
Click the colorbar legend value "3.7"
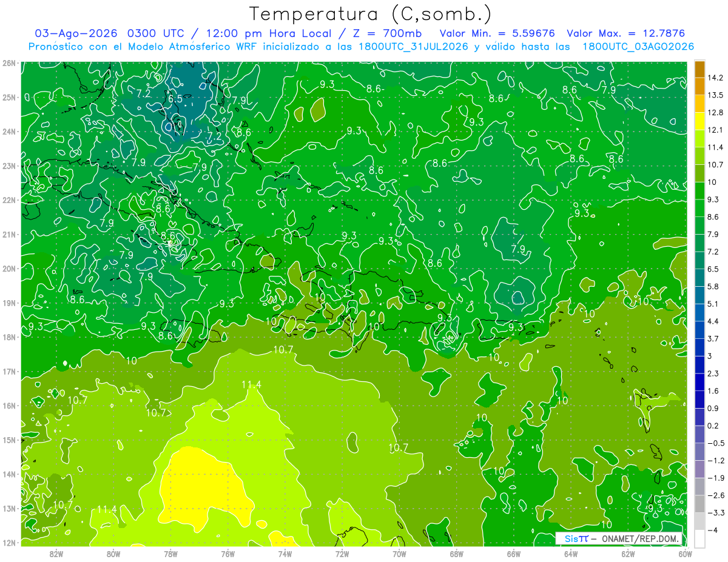point(713,338)
